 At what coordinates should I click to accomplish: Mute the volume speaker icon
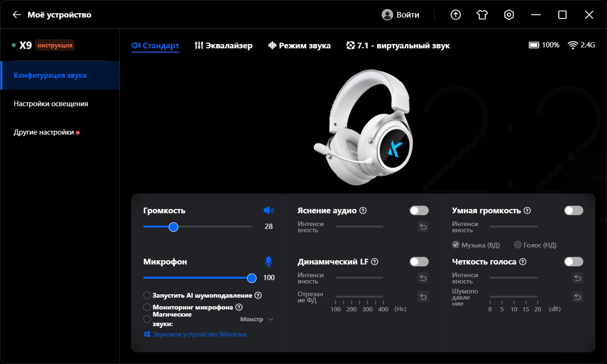click(269, 210)
